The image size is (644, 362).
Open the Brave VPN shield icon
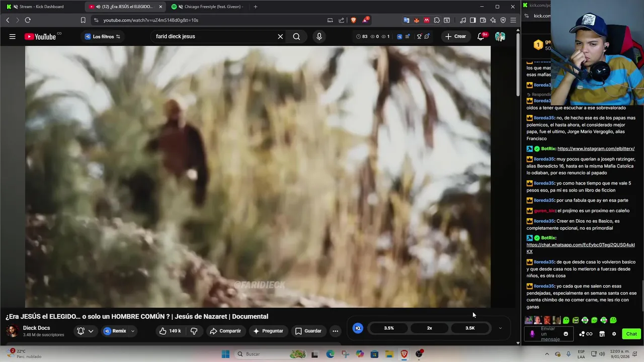pyautogui.click(x=503, y=20)
